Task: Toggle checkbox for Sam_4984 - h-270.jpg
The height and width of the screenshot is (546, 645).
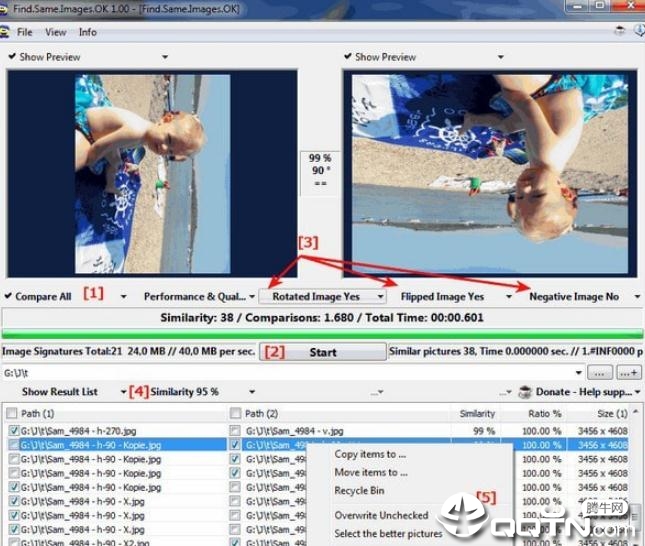Action: (13, 430)
